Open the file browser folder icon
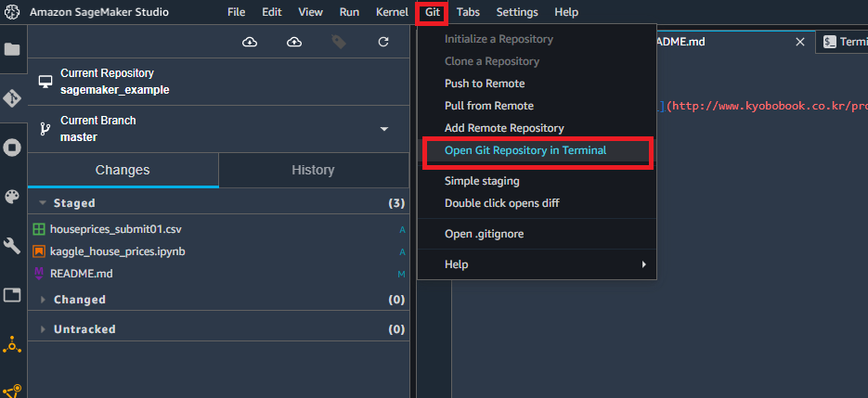This screenshot has width=868, height=398. pos(12,50)
